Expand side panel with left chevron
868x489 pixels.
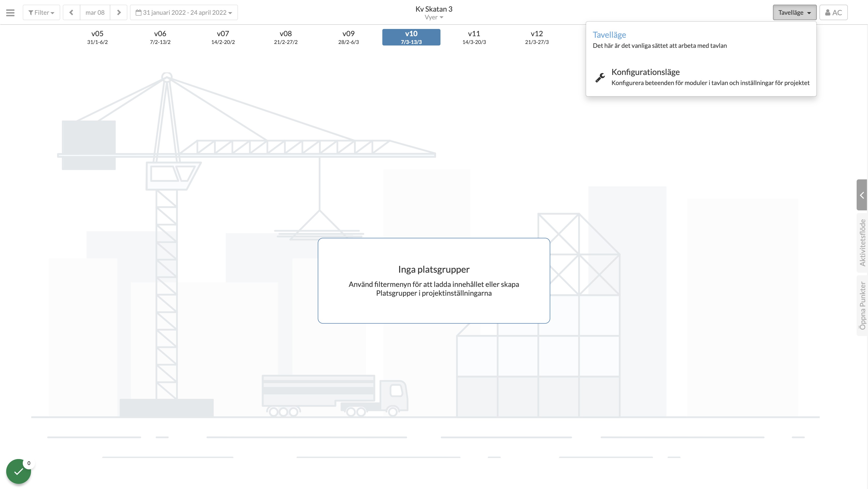[x=862, y=195]
